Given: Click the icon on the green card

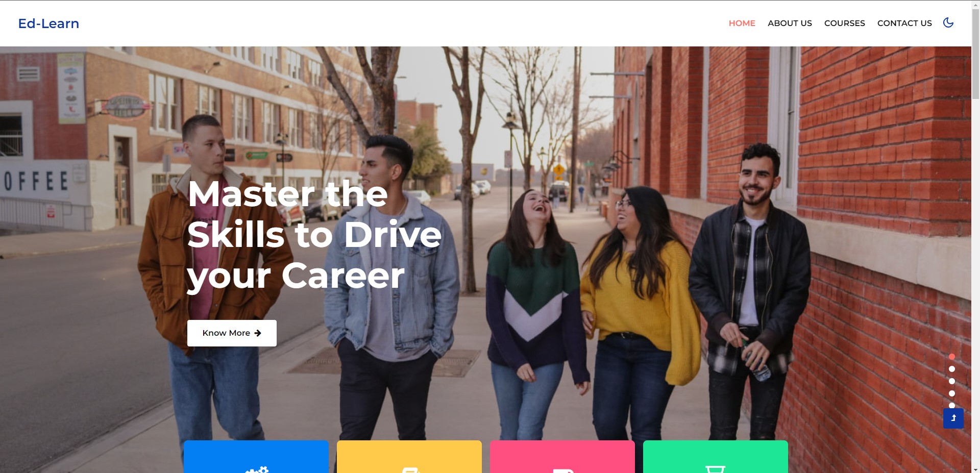Looking at the screenshot, I should [715, 469].
